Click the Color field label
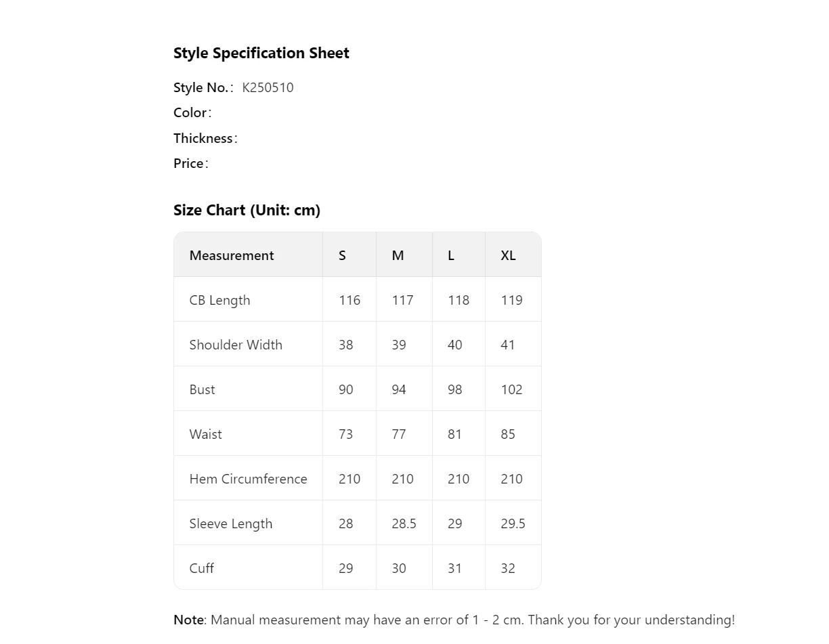 [x=190, y=113]
